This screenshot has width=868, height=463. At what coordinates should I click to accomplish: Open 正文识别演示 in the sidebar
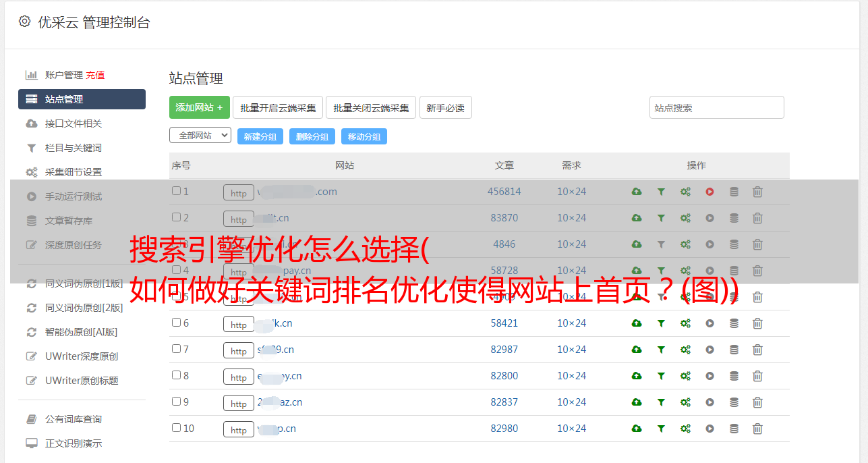coord(74,443)
